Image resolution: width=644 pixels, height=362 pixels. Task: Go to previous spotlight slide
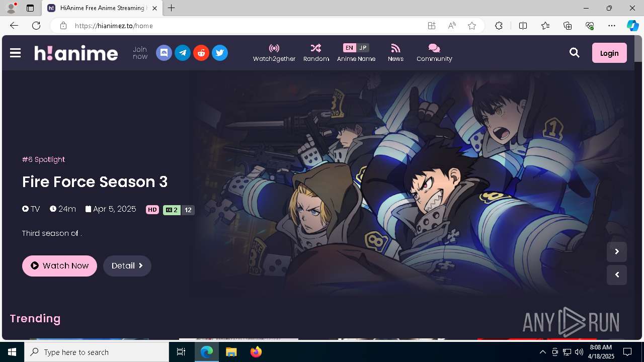coord(617,275)
